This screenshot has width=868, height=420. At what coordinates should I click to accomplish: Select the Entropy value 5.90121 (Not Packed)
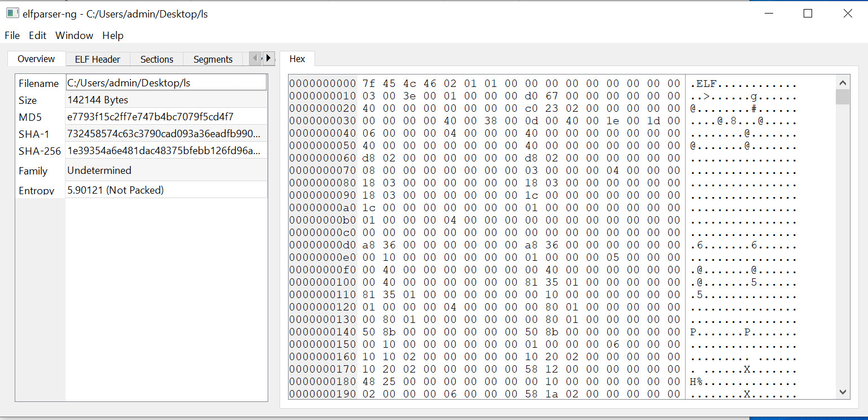tap(166, 190)
